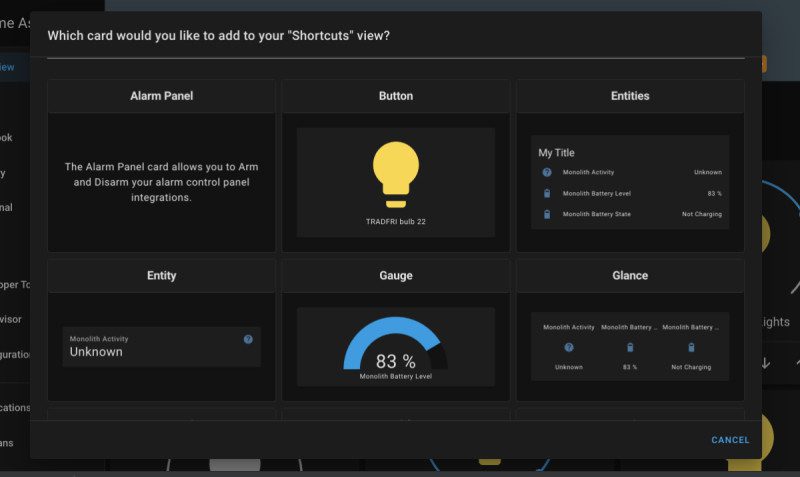Click Monolith Battery Level icon in Entities card
Screen dimensions: 800x477
pos(547,193)
